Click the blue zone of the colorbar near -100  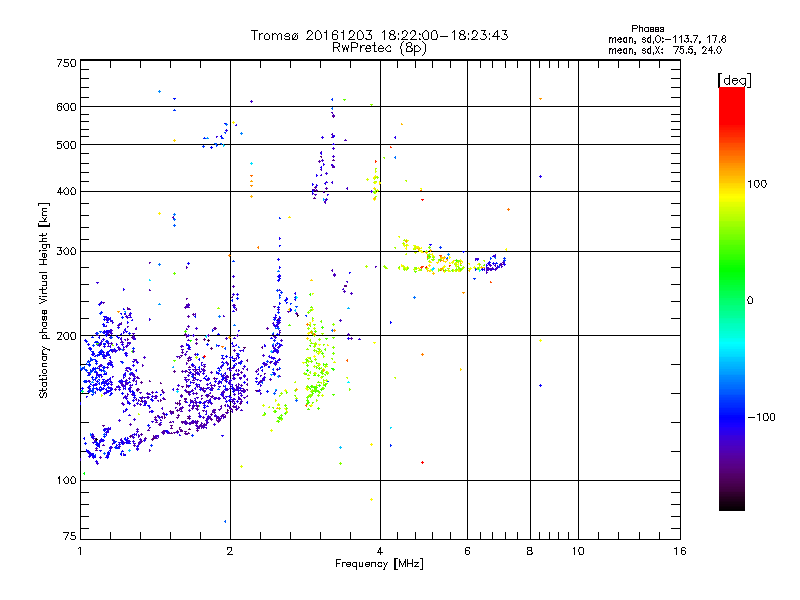732,416
